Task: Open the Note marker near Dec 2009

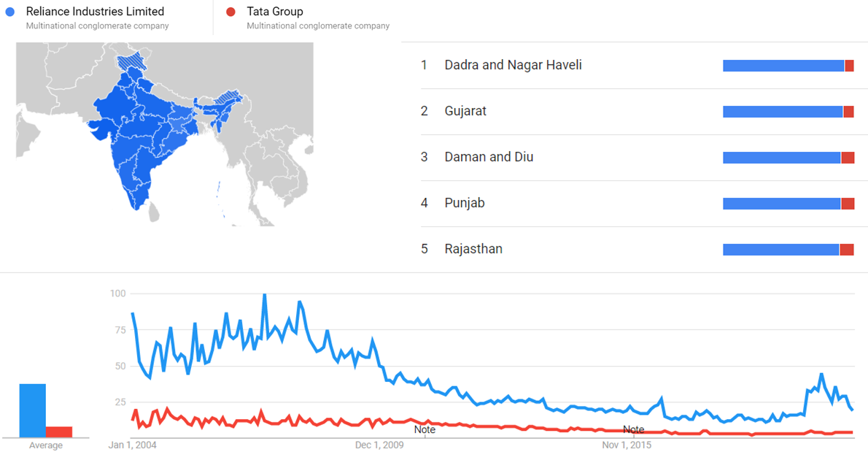Action: [425, 429]
